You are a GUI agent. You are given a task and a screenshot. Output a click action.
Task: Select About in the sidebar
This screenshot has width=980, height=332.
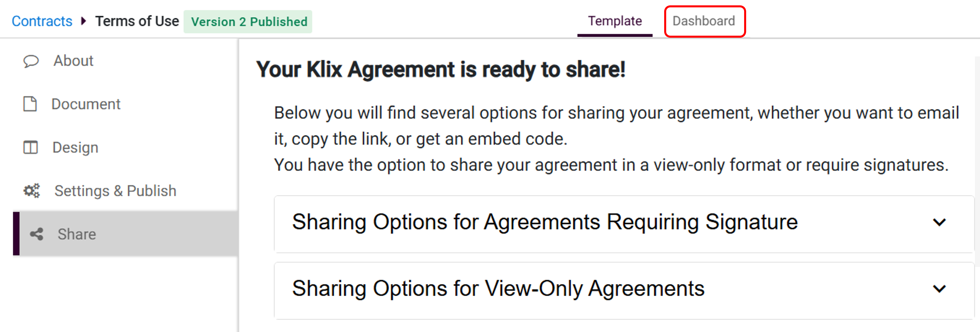(x=73, y=61)
